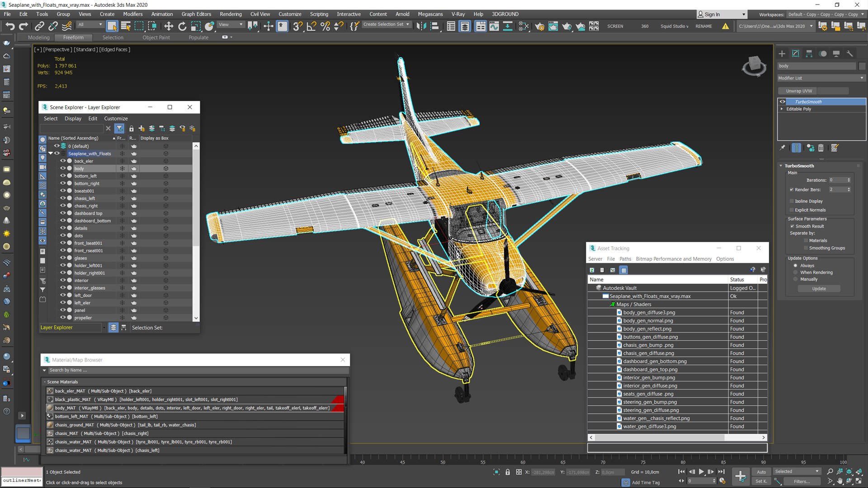Open the Workspaces dropdown
This screenshot has width=868, height=488.
point(826,14)
